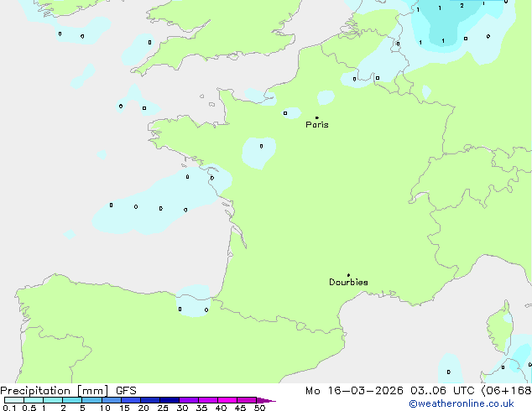Click the Dourbies location label
Image resolution: width=532 pixels, height=411 pixels.
tap(348, 282)
